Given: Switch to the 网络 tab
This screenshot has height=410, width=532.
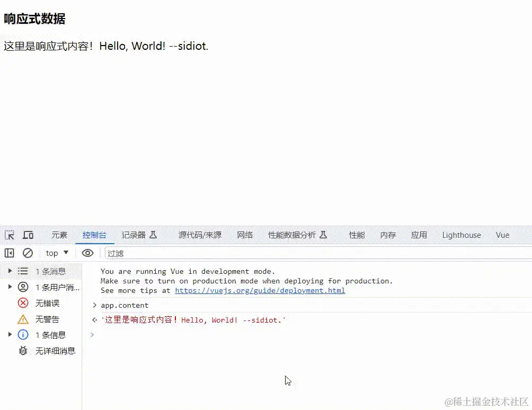Looking at the screenshot, I should click(x=245, y=235).
